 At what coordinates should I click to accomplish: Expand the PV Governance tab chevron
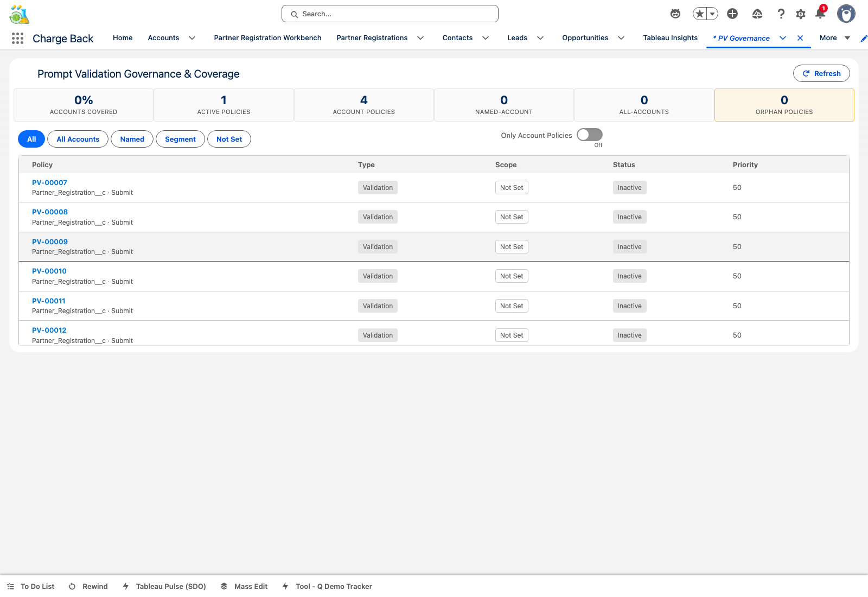tap(783, 38)
